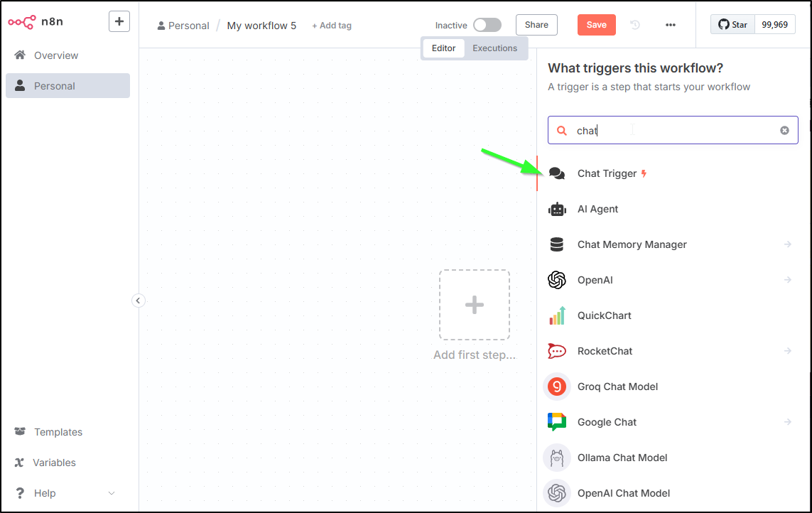Click the Add first step plus box

[x=475, y=305]
